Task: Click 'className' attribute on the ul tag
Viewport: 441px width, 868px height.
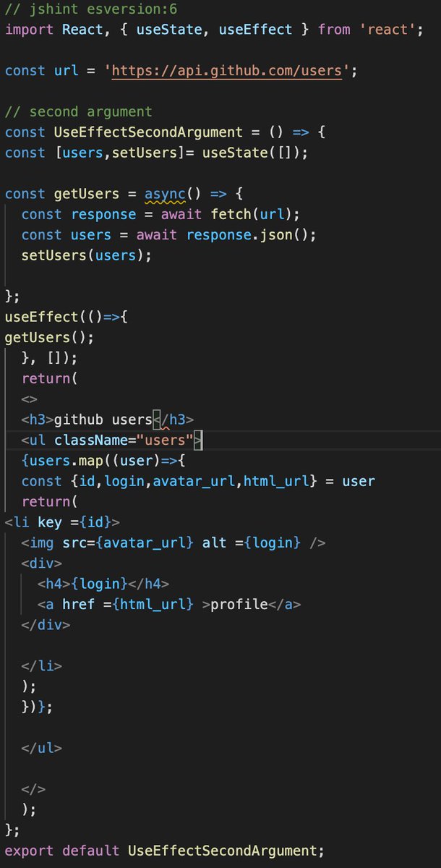Action: tap(91, 440)
